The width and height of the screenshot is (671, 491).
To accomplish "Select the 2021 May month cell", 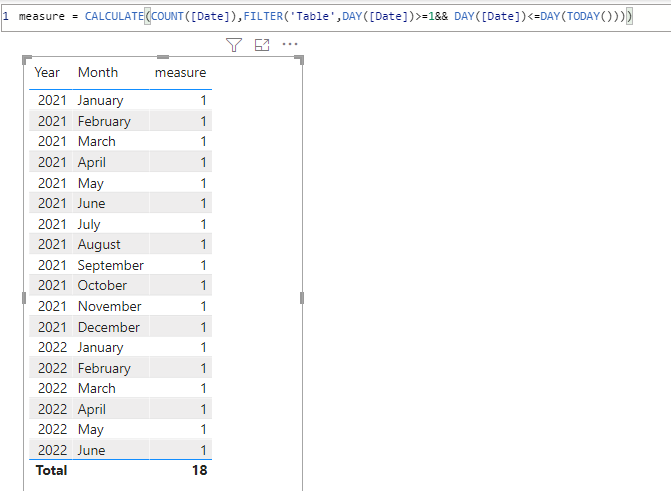I will (91, 183).
